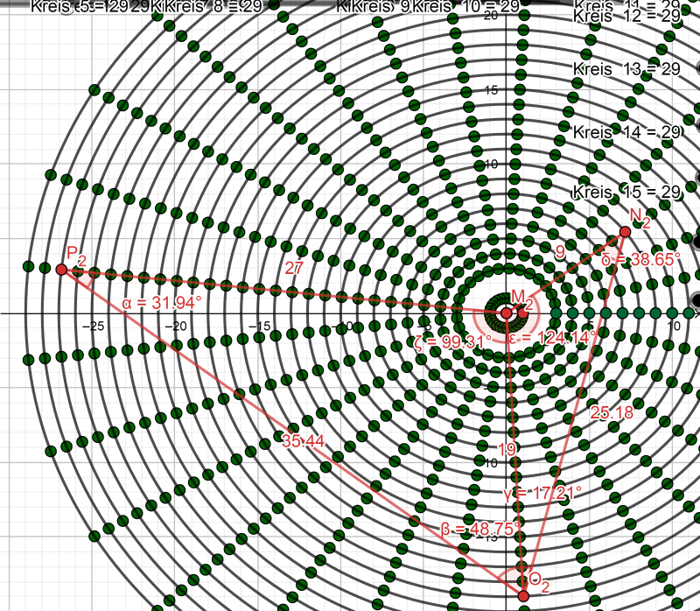Select the segment length label 35.44

coord(304,441)
